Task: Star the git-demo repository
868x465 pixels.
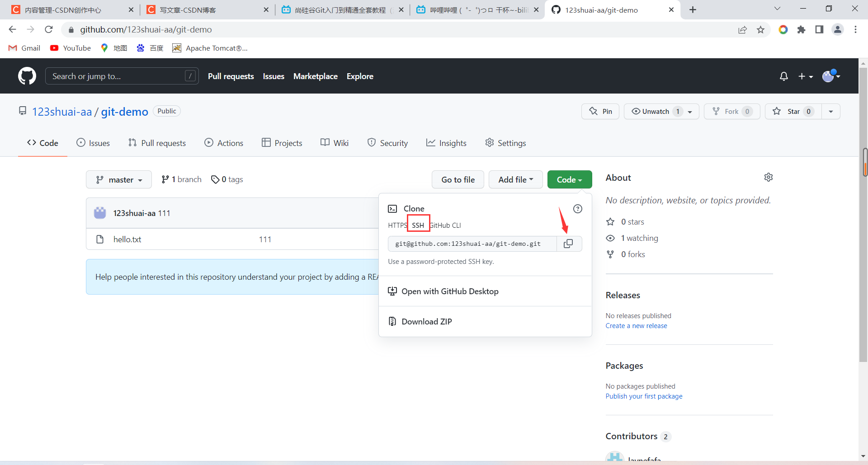Action: coord(793,111)
